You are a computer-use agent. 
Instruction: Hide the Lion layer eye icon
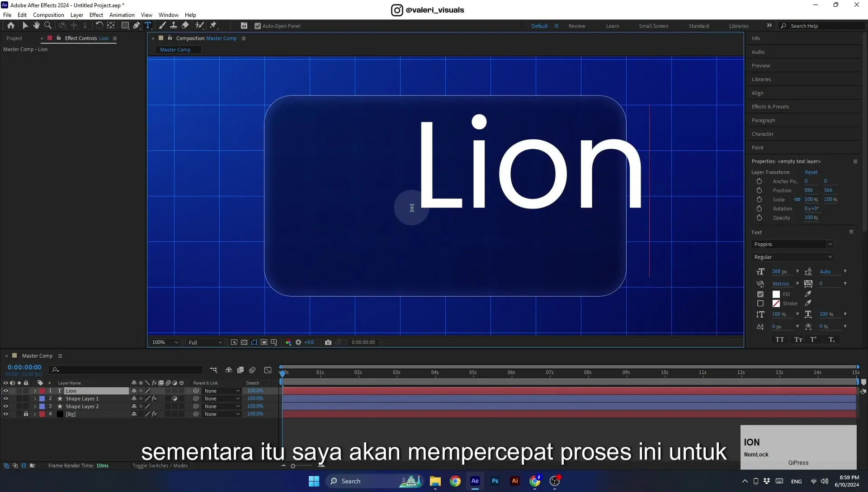coord(6,391)
